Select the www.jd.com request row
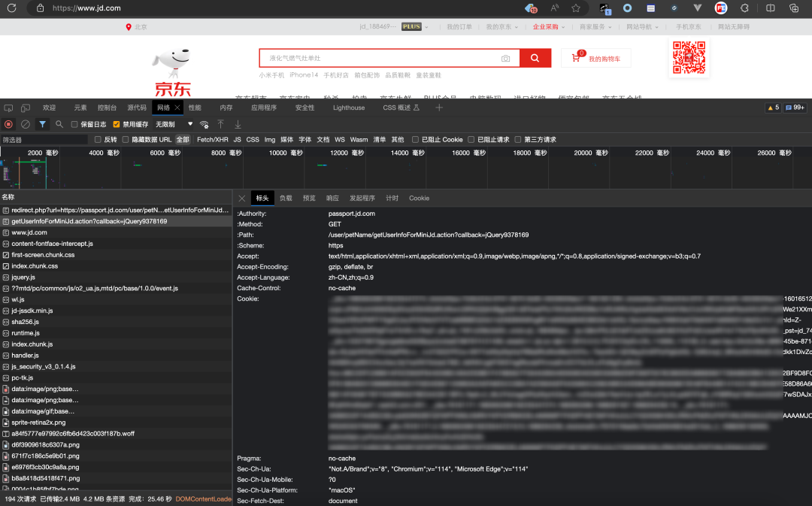Screen dimensions: 812x506 pyautogui.click(x=116, y=232)
